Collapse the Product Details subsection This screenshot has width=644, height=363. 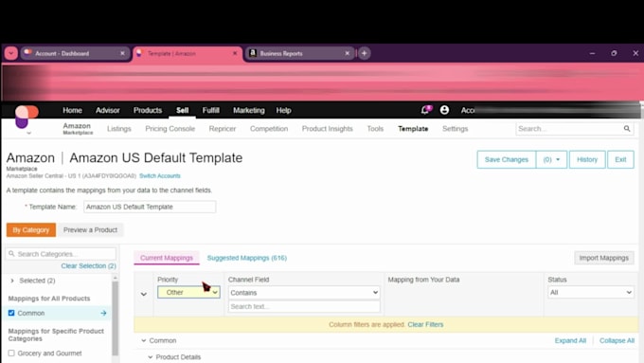click(151, 357)
